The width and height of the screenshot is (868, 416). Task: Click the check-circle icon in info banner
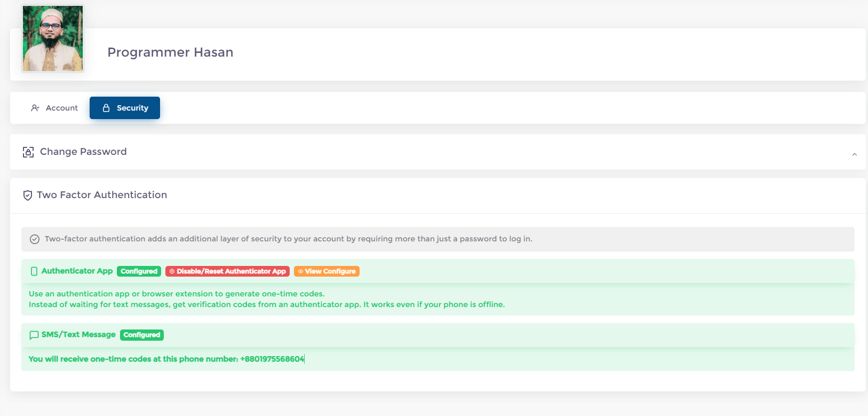coord(35,239)
